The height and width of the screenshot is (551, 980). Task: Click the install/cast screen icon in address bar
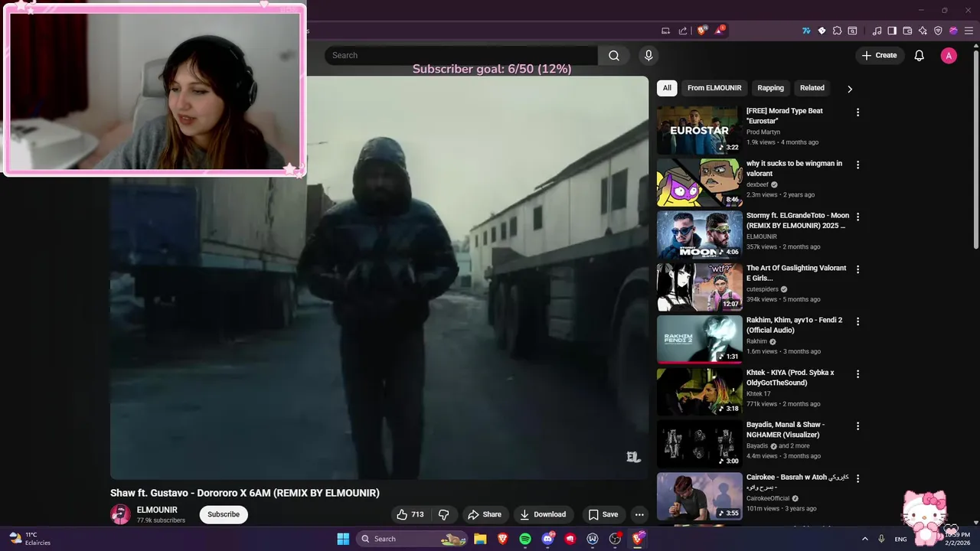click(665, 31)
